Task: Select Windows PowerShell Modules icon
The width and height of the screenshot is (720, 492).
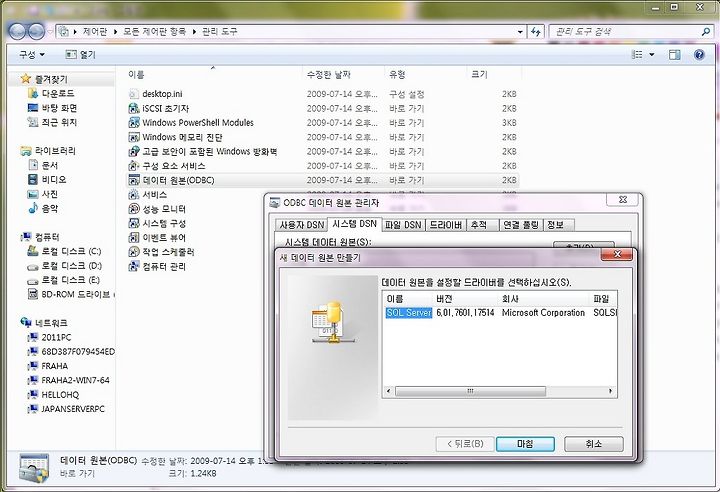Action: point(134,123)
